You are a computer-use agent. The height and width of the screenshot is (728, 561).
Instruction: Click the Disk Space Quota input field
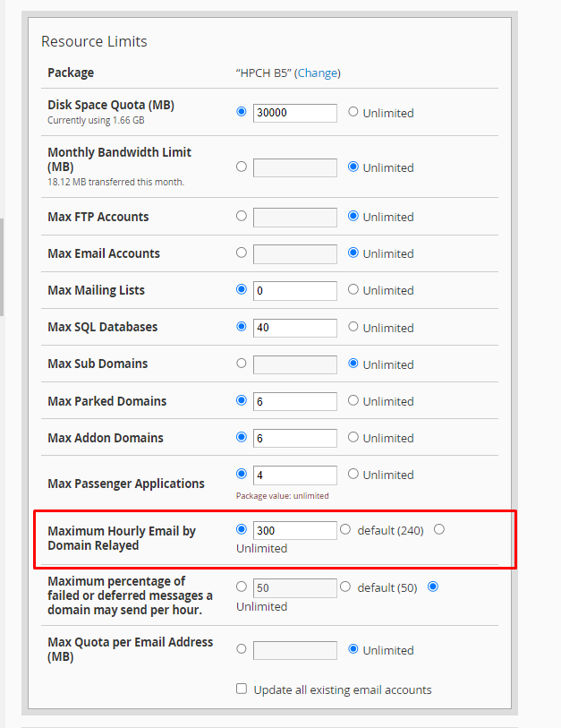[x=295, y=113]
